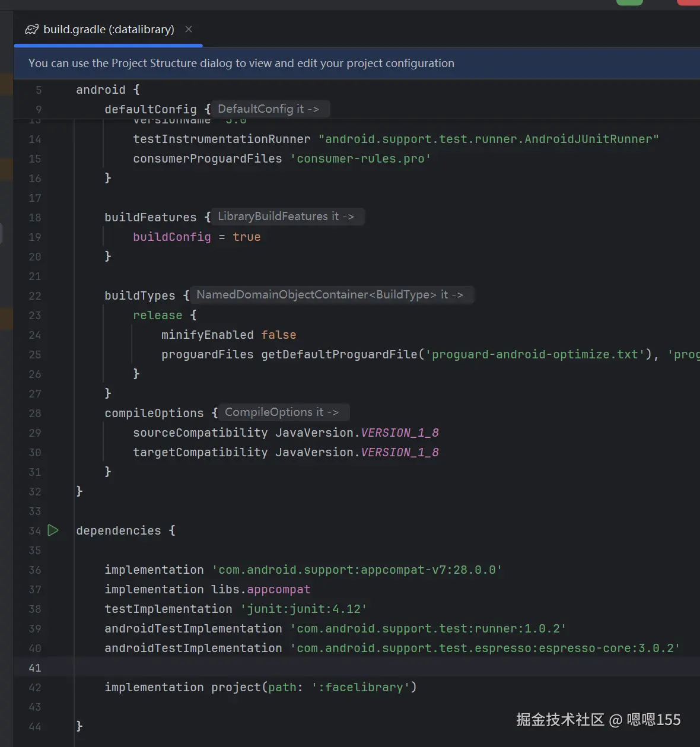The height and width of the screenshot is (747, 700).
Task: Click the proguardFiles keyword
Action: pos(208,354)
